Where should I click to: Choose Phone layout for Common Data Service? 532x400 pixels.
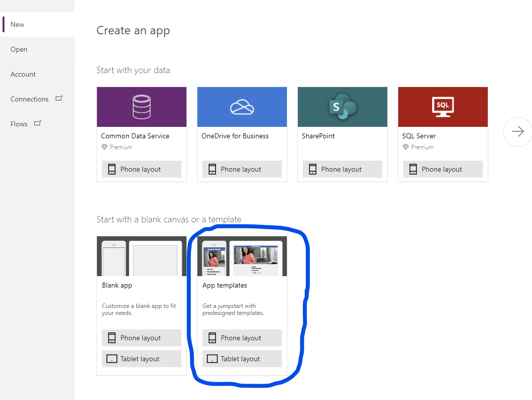tap(142, 169)
